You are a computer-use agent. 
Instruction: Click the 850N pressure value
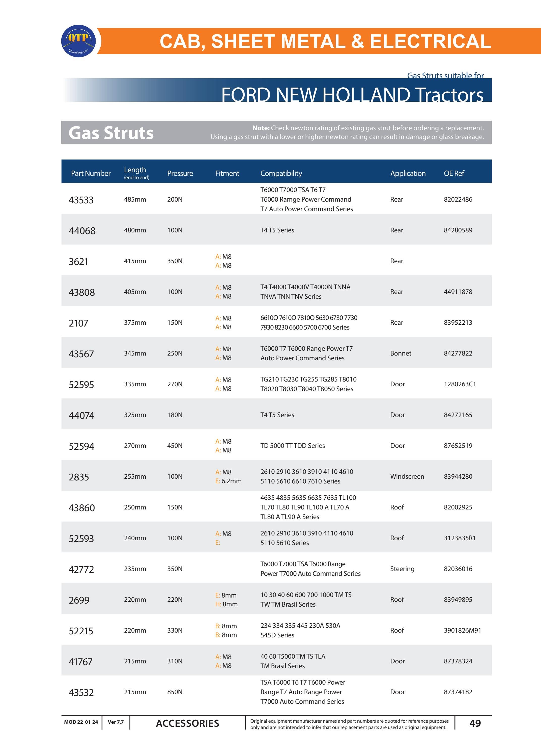pyautogui.click(x=175, y=692)
